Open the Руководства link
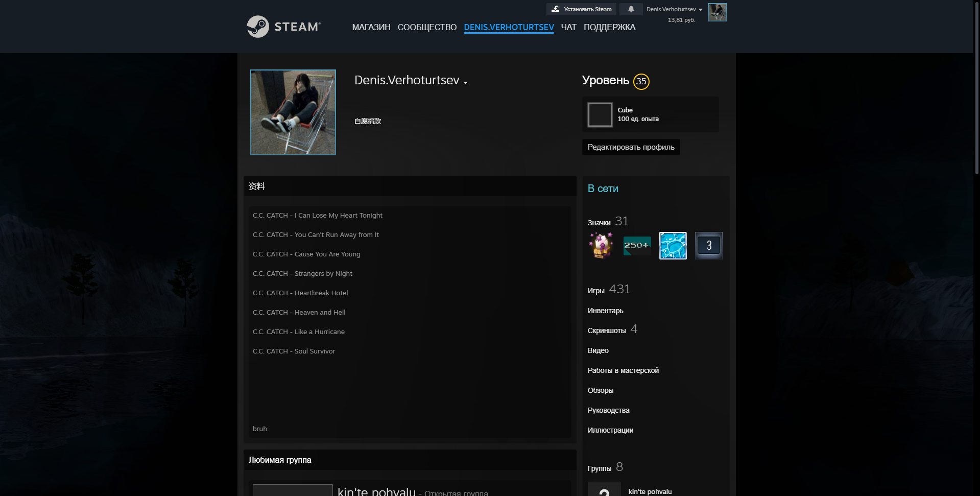 point(608,410)
